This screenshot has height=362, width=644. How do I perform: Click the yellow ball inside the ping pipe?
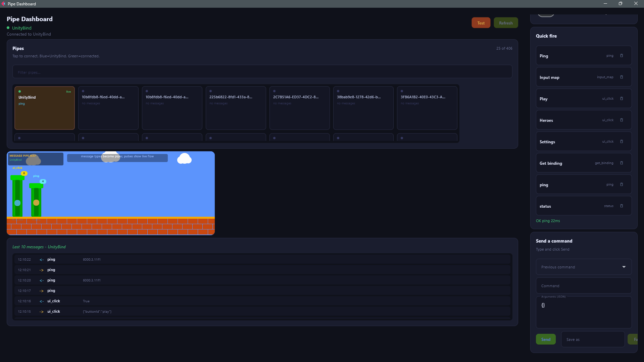pyautogui.click(x=36, y=203)
